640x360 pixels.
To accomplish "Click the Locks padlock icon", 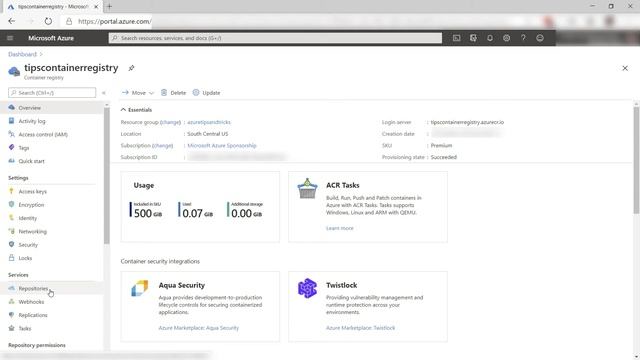I will (x=11, y=258).
